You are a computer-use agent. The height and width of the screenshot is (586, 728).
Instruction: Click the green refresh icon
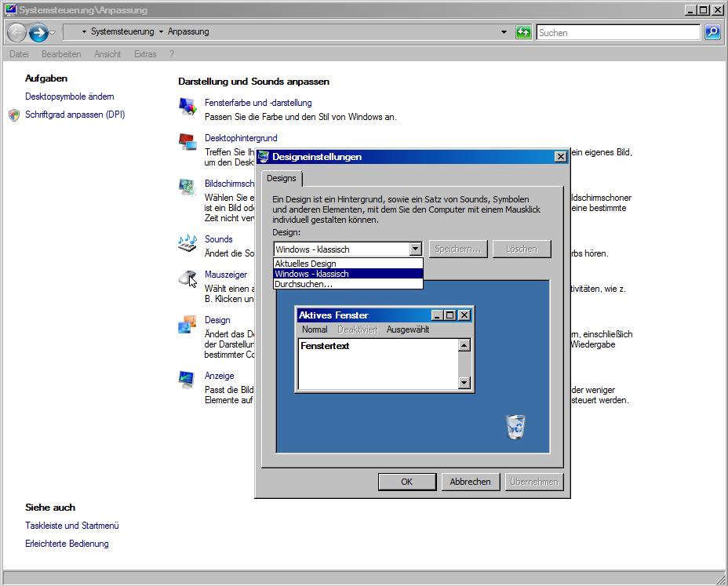coord(523,32)
